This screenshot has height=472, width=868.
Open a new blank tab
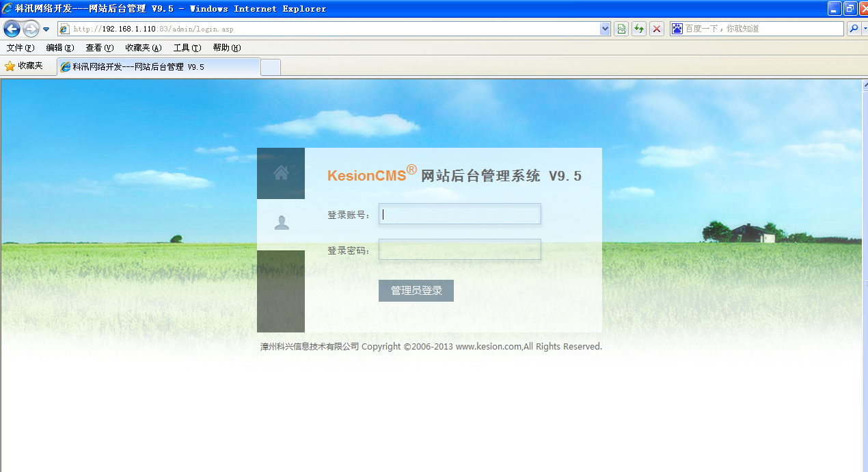[271, 67]
